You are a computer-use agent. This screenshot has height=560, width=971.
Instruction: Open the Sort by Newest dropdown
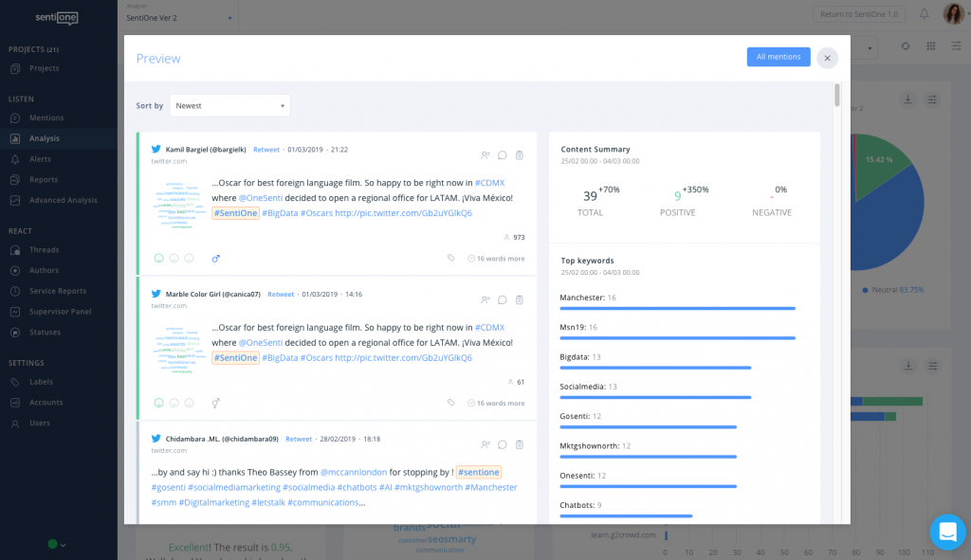click(229, 105)
